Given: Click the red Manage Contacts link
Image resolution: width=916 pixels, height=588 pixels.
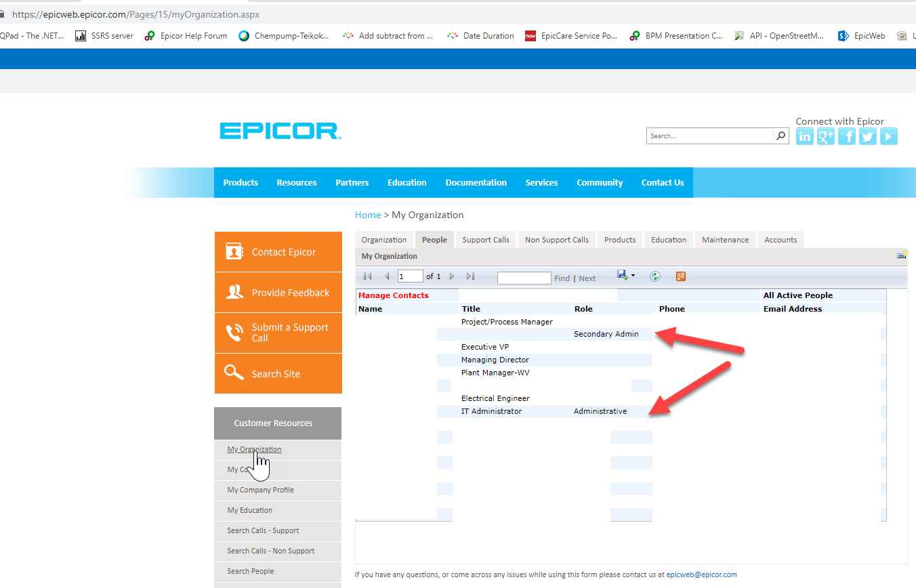Looking at the screenshot, I should [394, 295].
